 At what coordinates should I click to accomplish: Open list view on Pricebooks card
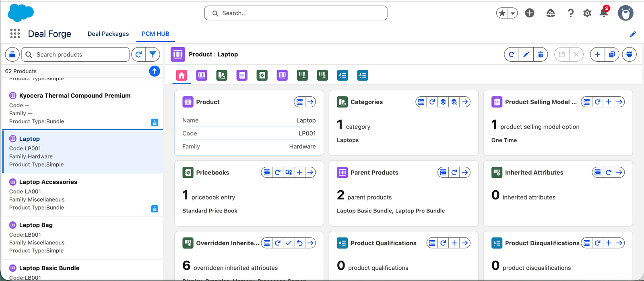coord(266,173)
